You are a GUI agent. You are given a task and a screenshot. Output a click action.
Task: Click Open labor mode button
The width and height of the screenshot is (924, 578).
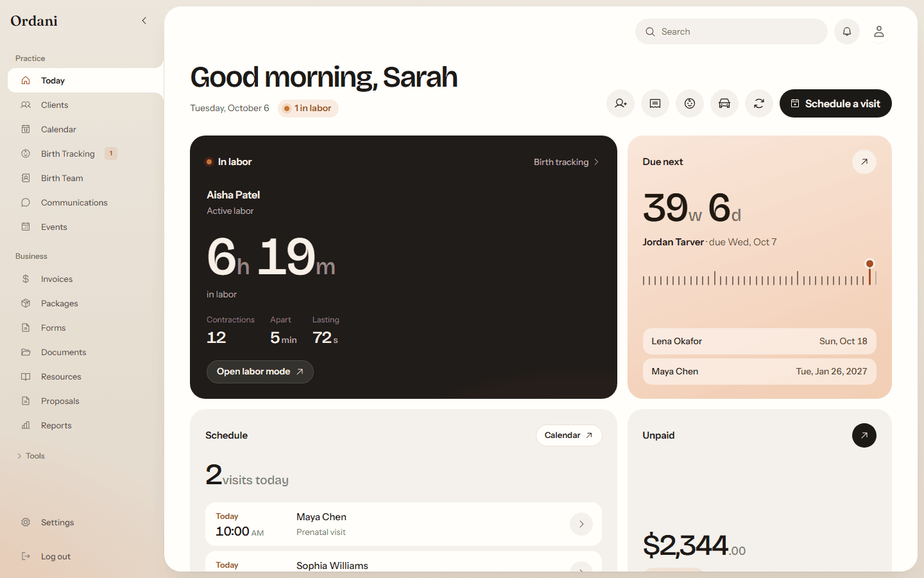(x=260, y=372)
